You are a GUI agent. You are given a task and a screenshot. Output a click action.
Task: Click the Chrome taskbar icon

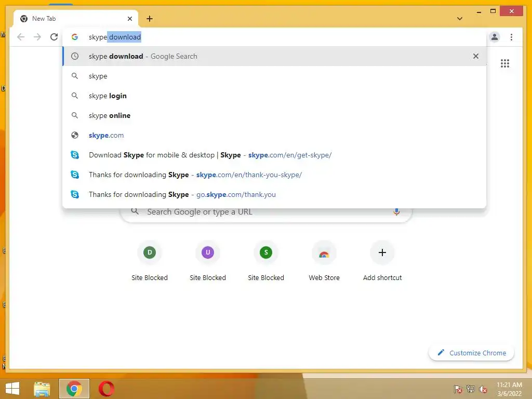74,389
